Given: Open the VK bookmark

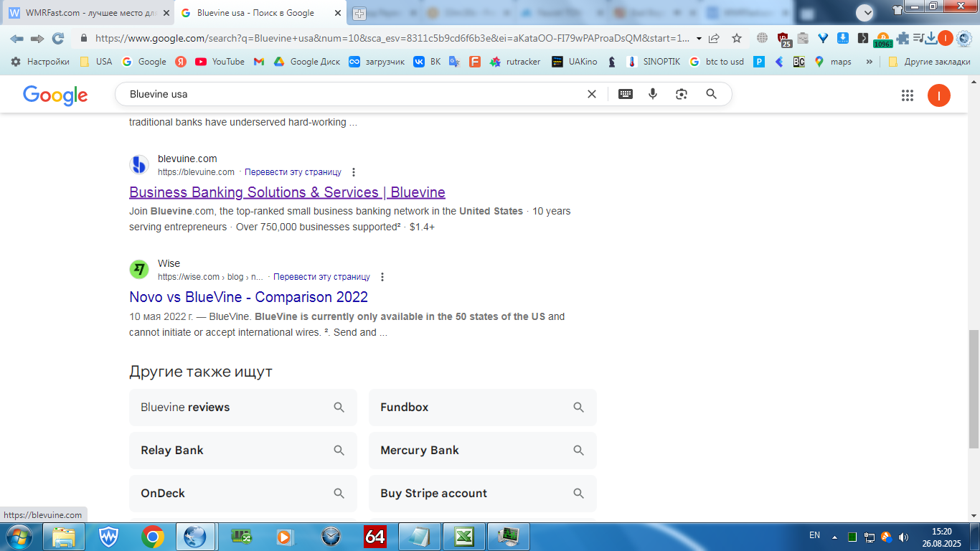Looking at the screenshot, I should tap(428, 62).
